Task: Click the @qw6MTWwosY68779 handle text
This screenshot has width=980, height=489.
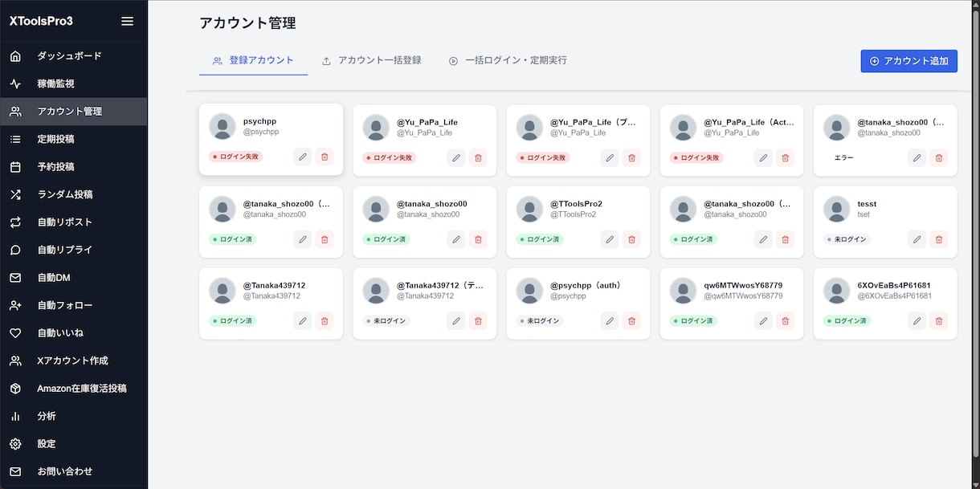Action: click(743, 295)
